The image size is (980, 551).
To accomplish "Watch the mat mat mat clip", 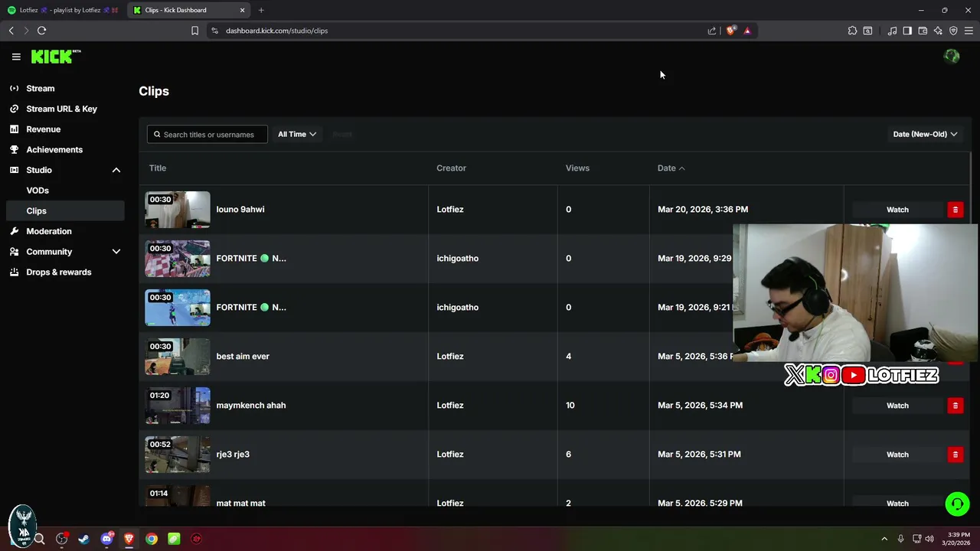I will [x=897, y=503].
